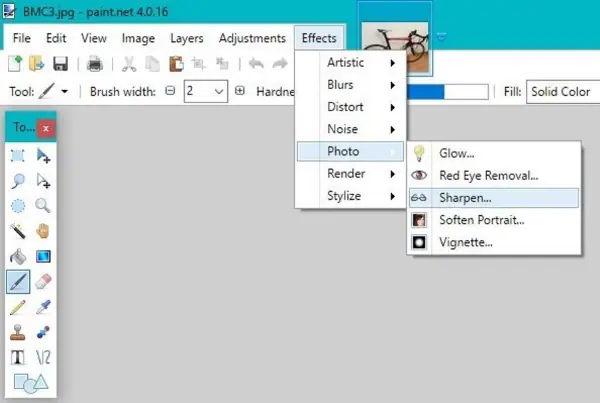The width and height of the screenshot is (600, 403).
Task: Click the Redo arrow icon
Action: tap(280, 64)
